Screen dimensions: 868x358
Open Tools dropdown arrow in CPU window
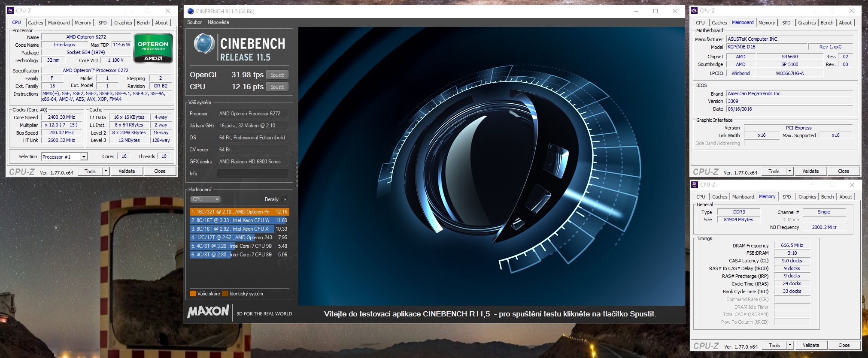106,171
